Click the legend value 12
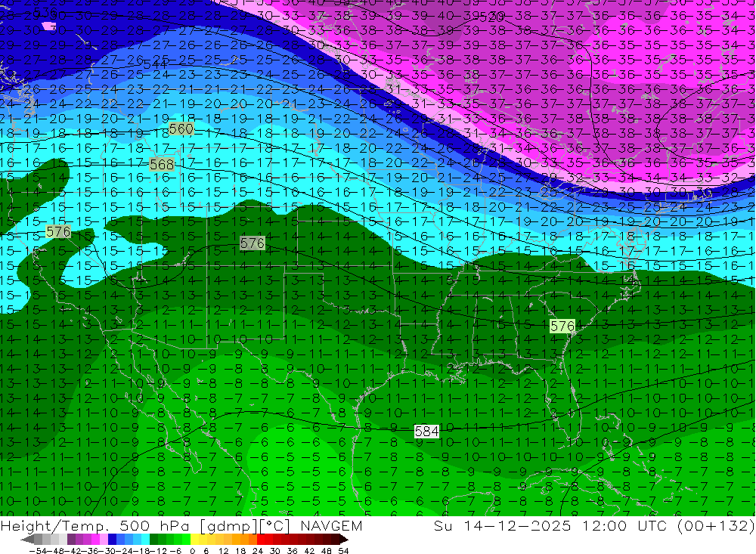The width and height of the screenshot is (756, 554). tap(224, 551)
